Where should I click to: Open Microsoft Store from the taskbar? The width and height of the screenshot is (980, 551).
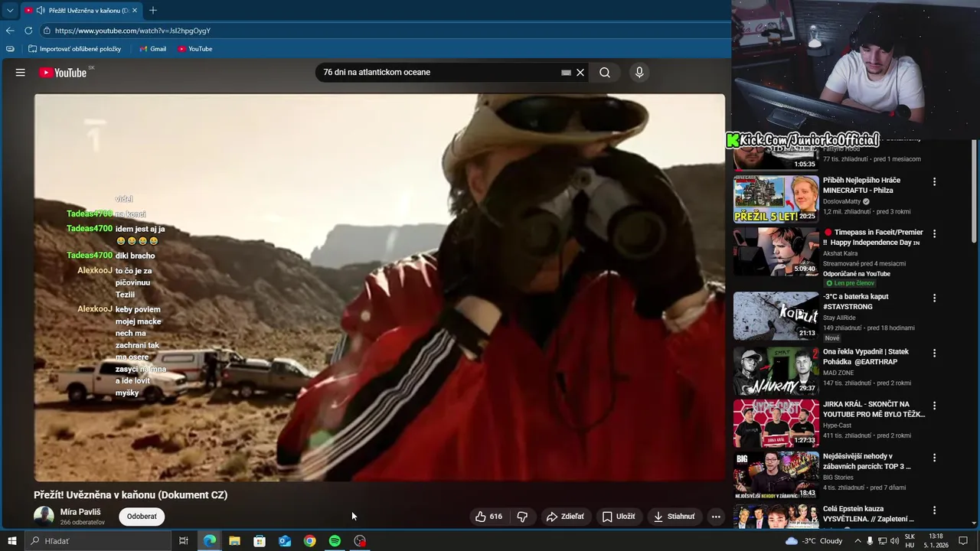click(x=260, y=541)
